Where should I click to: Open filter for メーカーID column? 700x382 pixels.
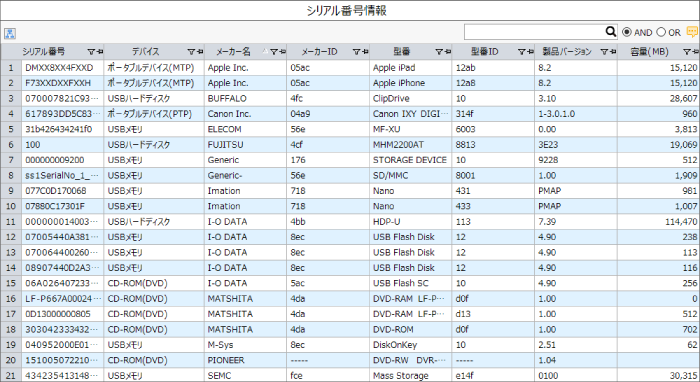tap(357, 52)
